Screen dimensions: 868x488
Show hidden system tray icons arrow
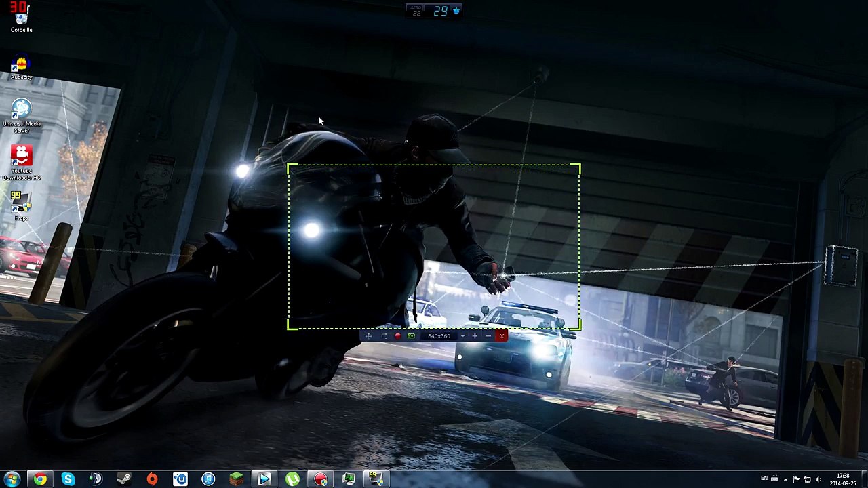point(785,479)
